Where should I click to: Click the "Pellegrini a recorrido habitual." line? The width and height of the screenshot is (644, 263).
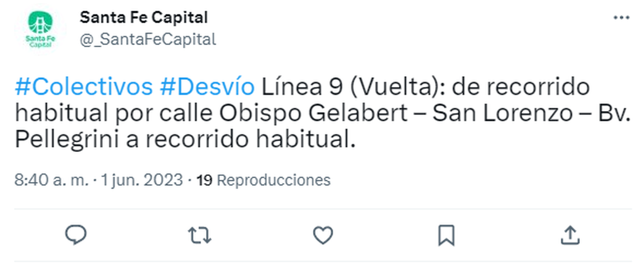coord(185,141)
